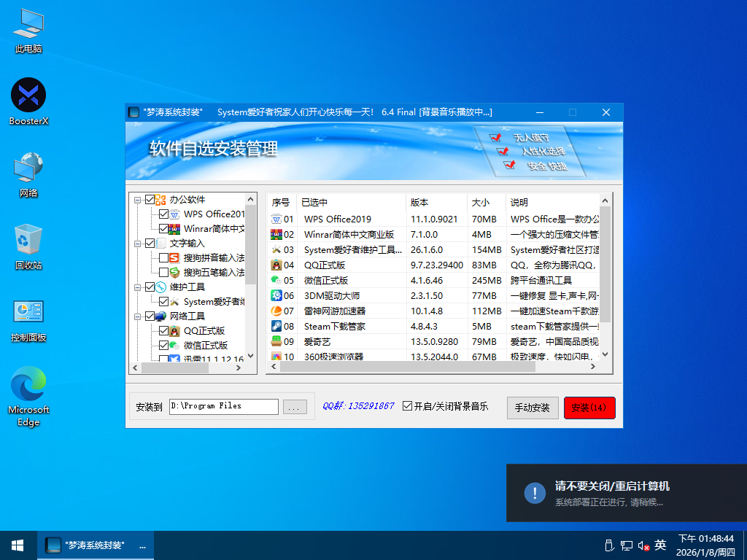747x560 pixels.
Task: Collapse the 网络工具 tree node
Action: coord(138,316)
